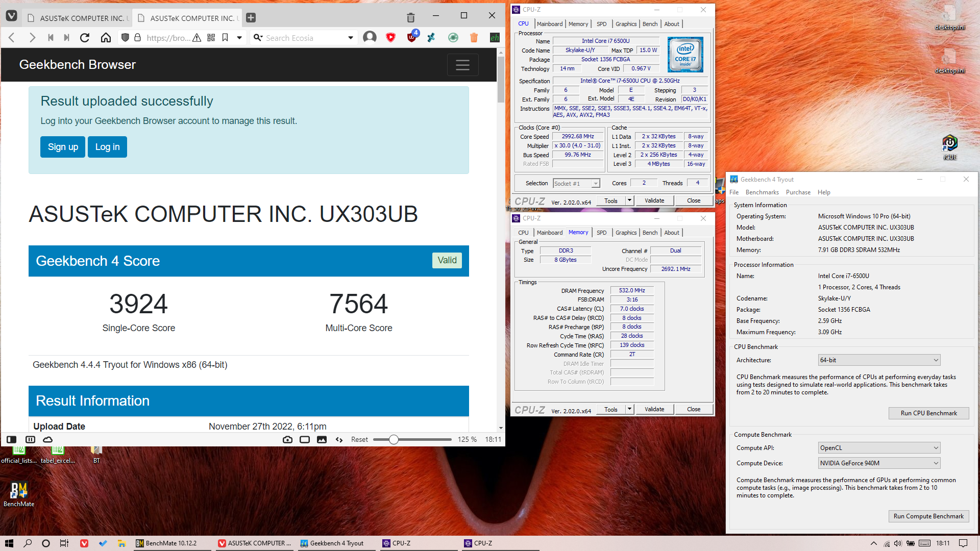Go forward in browser history
This screenshot has width=980, height=551.
[32, 38]
